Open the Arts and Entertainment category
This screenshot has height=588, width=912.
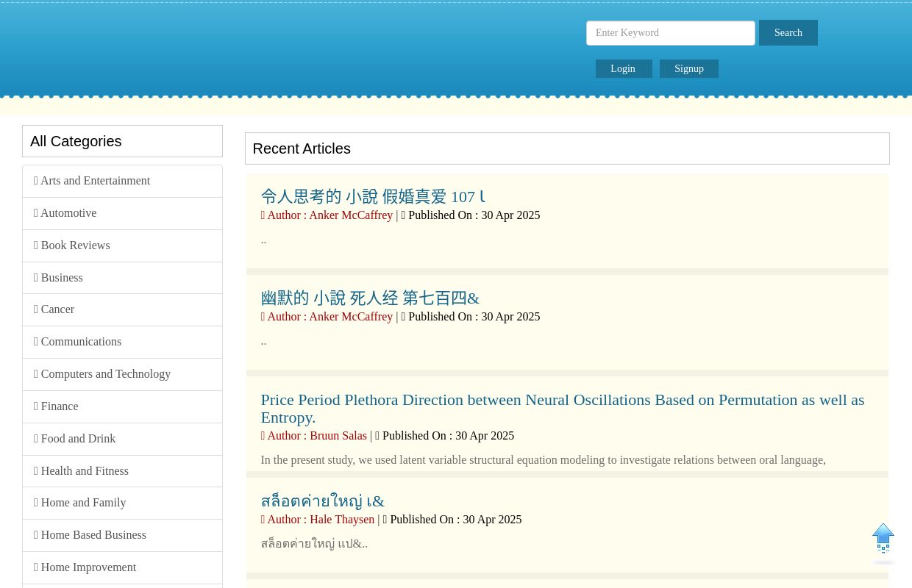(122, 181)
